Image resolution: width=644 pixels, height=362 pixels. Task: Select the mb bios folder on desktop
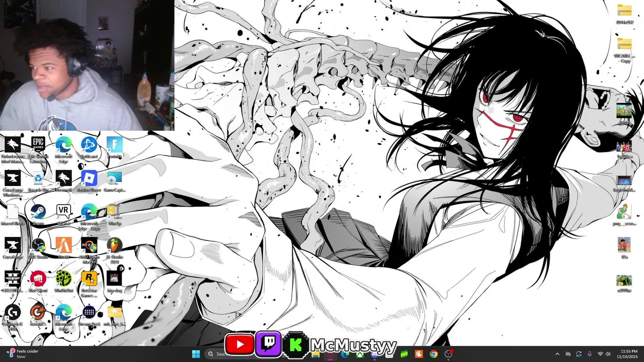[115, 316]
